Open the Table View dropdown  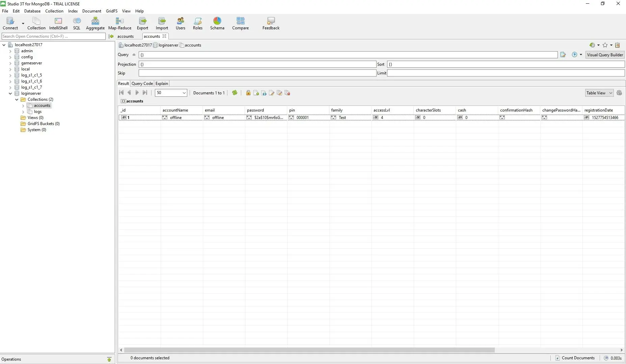(x=599, y=93)
